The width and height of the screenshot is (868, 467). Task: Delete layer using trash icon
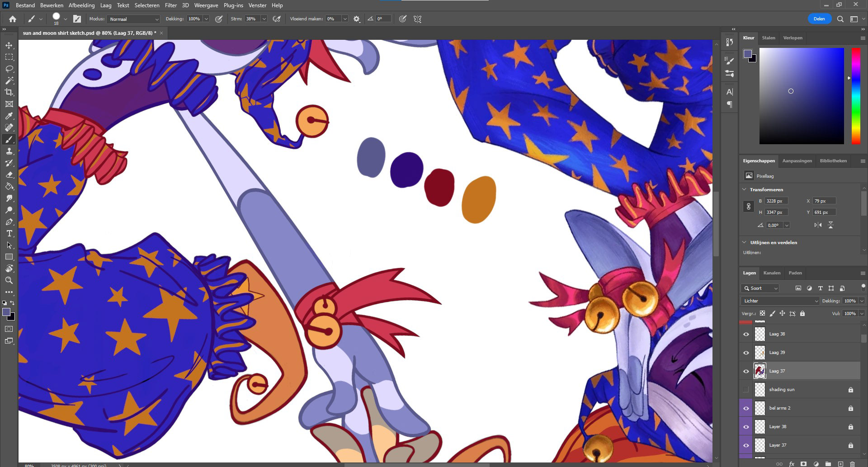tap(852, 464)
